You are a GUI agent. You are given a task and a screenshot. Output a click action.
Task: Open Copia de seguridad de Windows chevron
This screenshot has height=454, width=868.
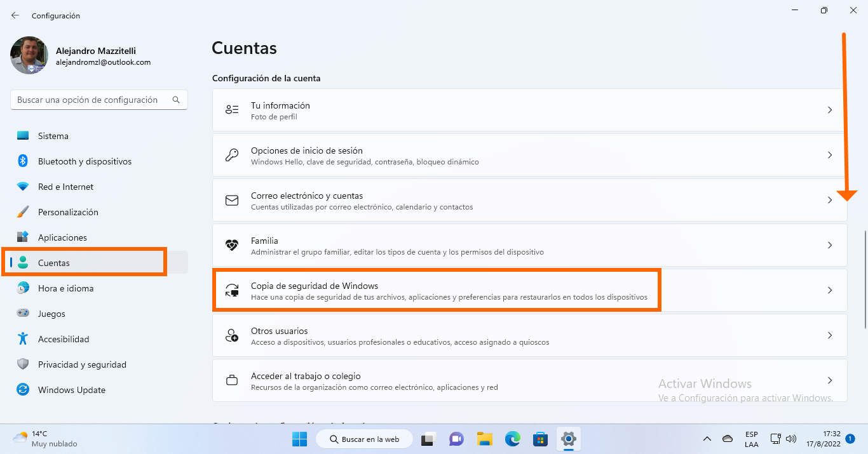click(830, 290)
